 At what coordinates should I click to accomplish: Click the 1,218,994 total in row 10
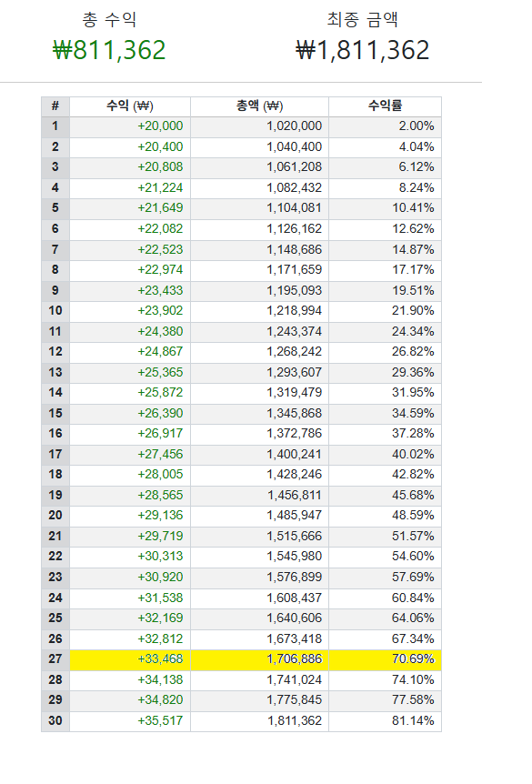tap(295, 310)
